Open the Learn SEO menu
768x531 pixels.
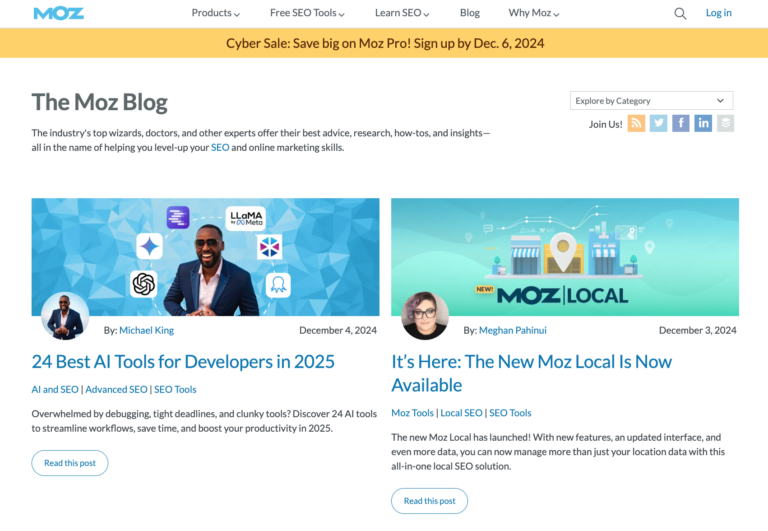(402, 13)
